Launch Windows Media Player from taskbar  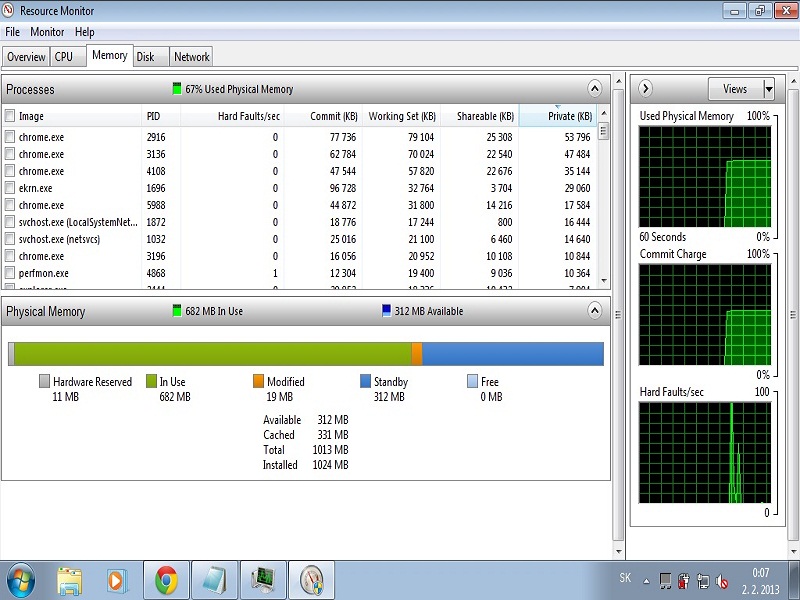[117, 579]
